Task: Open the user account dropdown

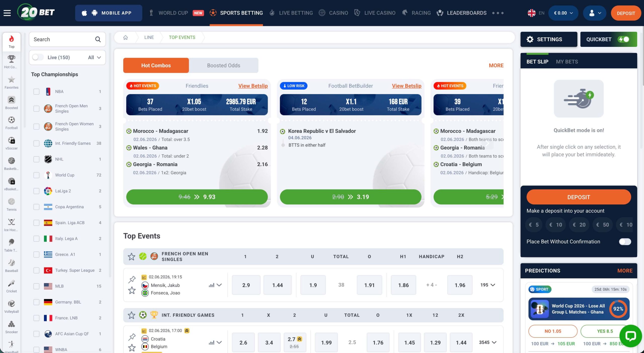Action: pos(595,13)
